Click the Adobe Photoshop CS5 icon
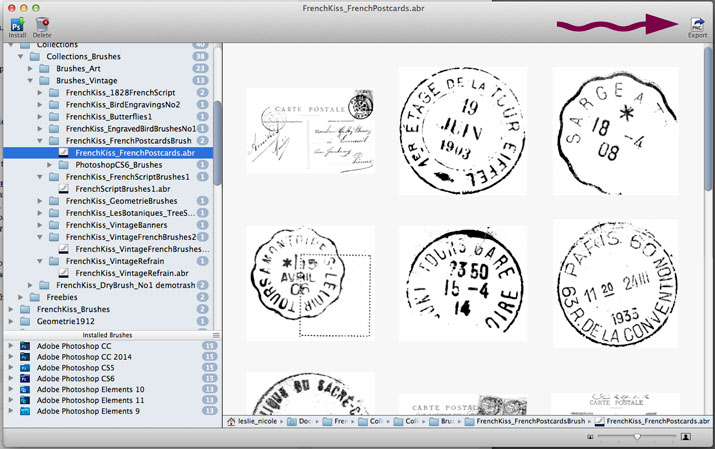Viewport: 715px width, 449px height. (25, 368)
